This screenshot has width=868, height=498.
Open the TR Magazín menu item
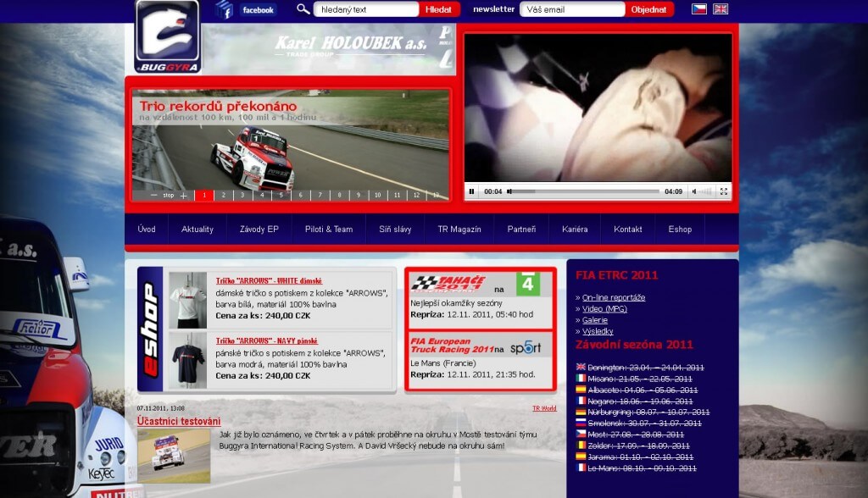click(459, 229)
